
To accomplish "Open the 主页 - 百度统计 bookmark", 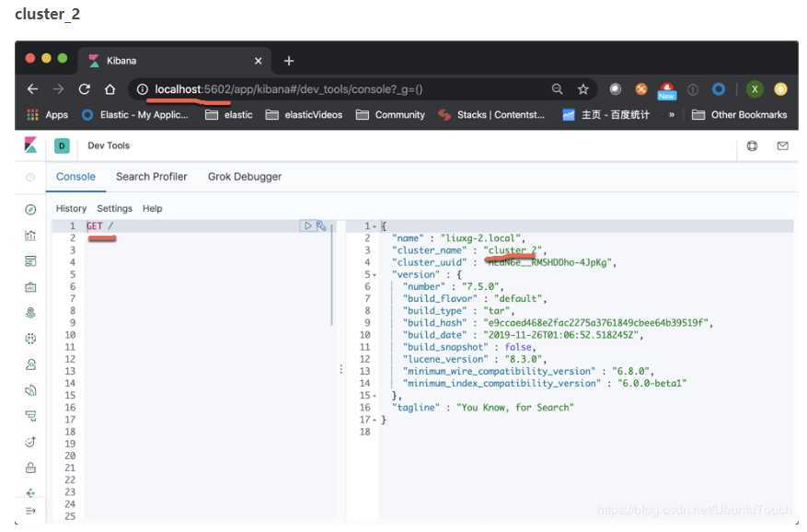I will (605, 114).
